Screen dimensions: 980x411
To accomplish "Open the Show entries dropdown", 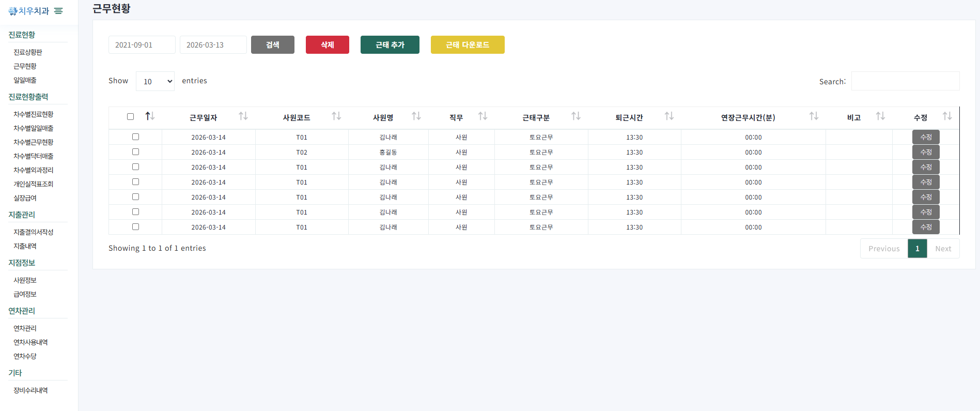I will pos(155,81).
